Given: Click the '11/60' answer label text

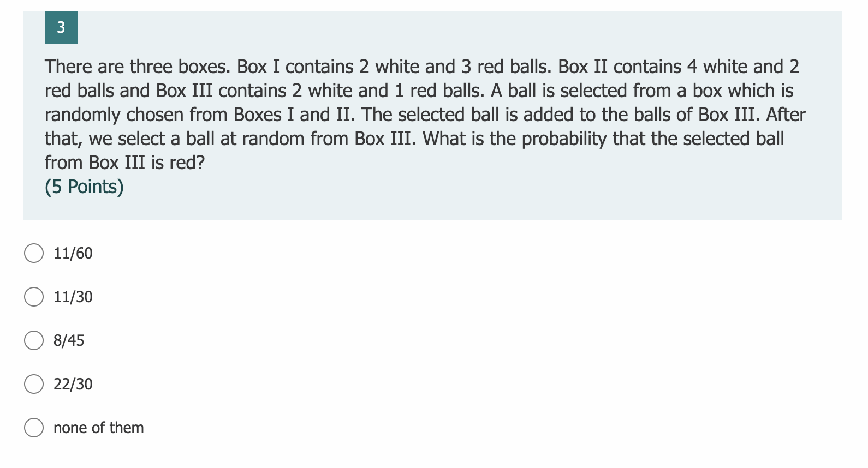Looking at the screenshot, I should click(73, 253).
